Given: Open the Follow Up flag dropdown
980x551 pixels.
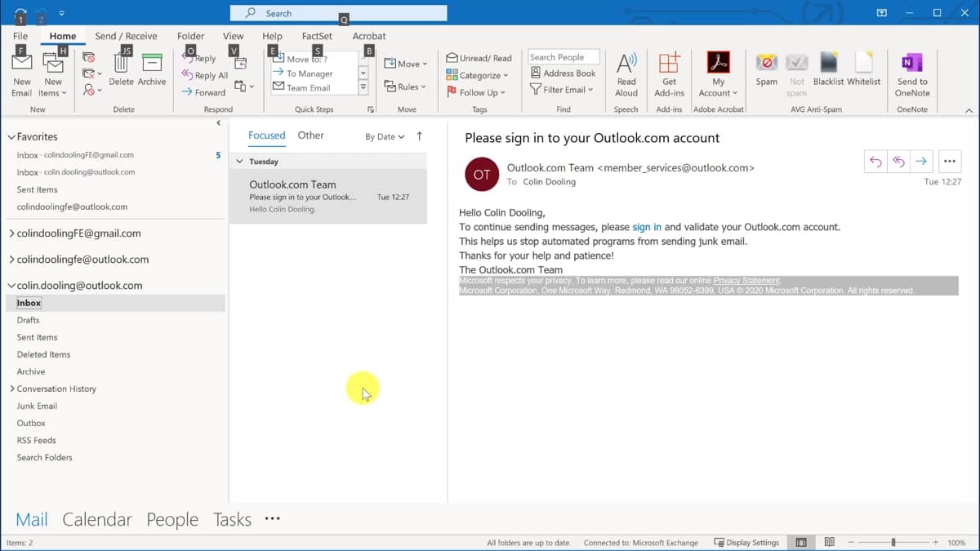Looking at the screenshot, I should click(x=475, y=92).
